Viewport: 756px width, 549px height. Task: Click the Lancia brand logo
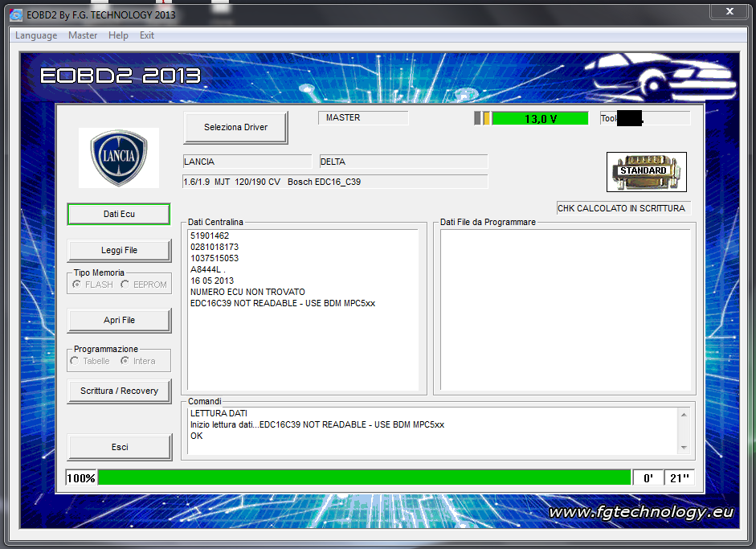119,158
